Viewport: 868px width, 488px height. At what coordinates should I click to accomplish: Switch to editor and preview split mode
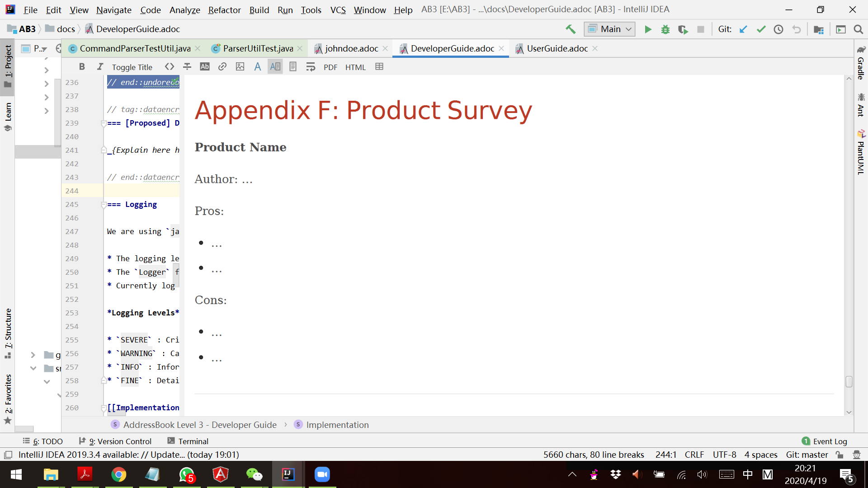pos(275,67)
